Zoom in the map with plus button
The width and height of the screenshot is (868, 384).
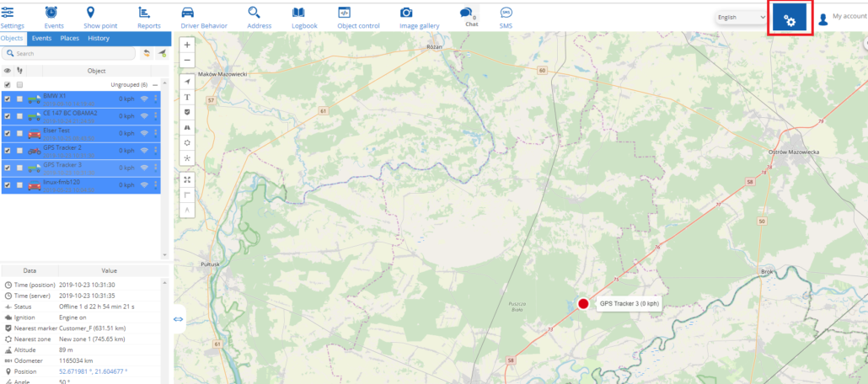(x=187, y=45)
